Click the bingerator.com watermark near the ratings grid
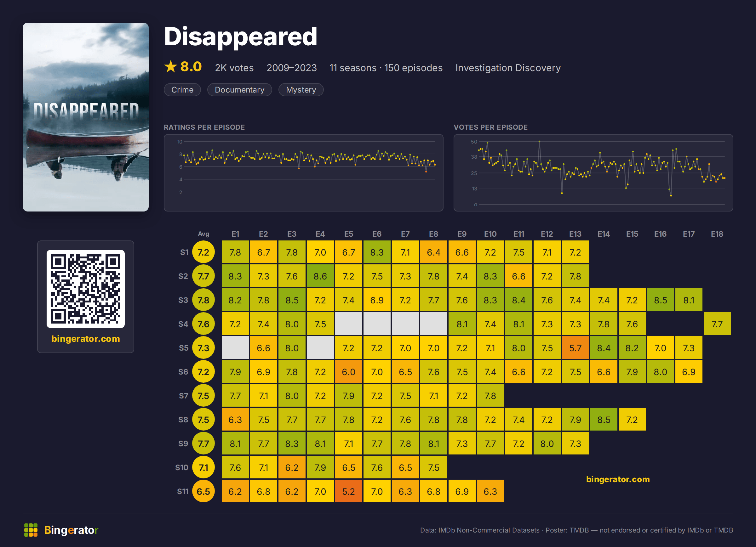The width and height of the screenshot is (756, 547). tap(618, 479)
